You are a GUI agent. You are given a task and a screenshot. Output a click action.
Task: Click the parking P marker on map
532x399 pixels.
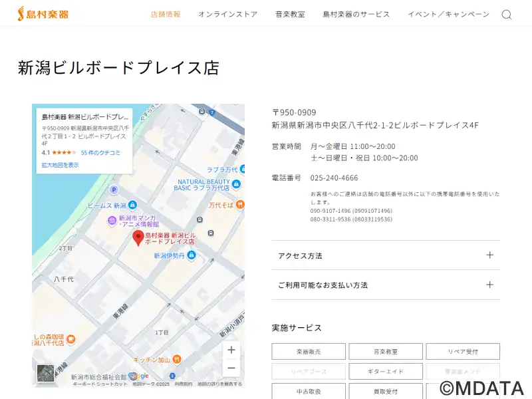114,190
